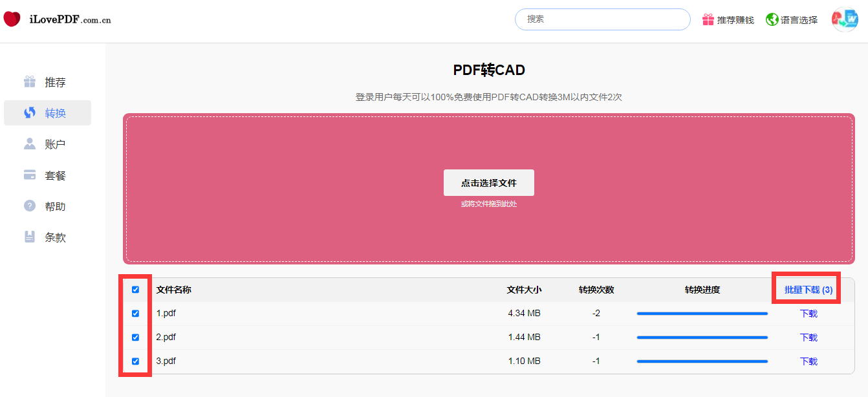Open the user avatar account menu
Image resolution: width=868 pixels, height=397 pixels.
coord(845,19)
